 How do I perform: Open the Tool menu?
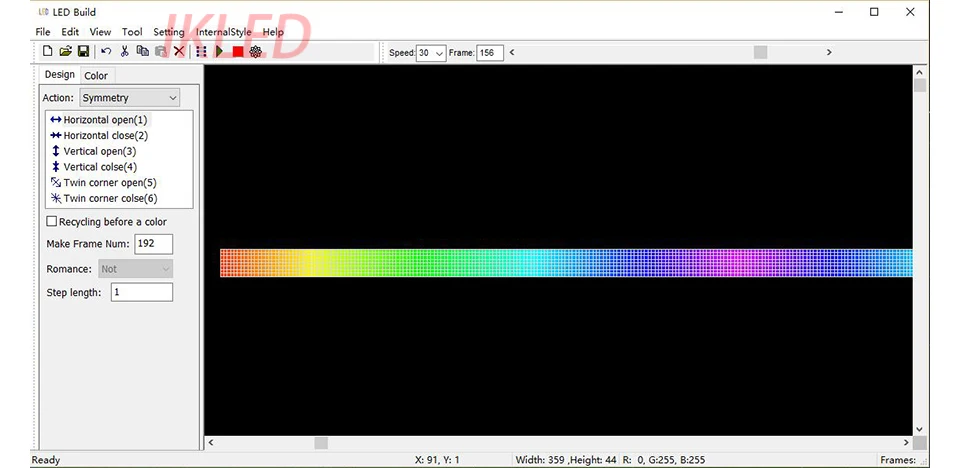tap(132, 32)
